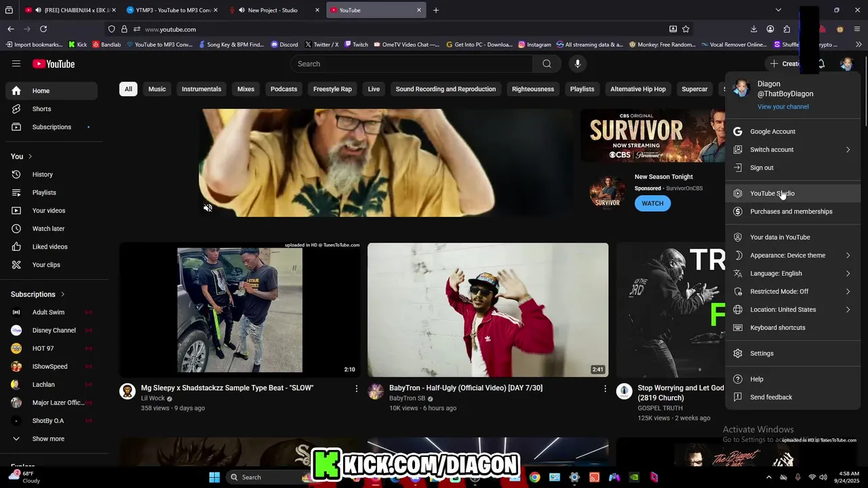Screen dimensions: 868x488
Task: Select the Supercar filter chip
Action: click(694, 89)
